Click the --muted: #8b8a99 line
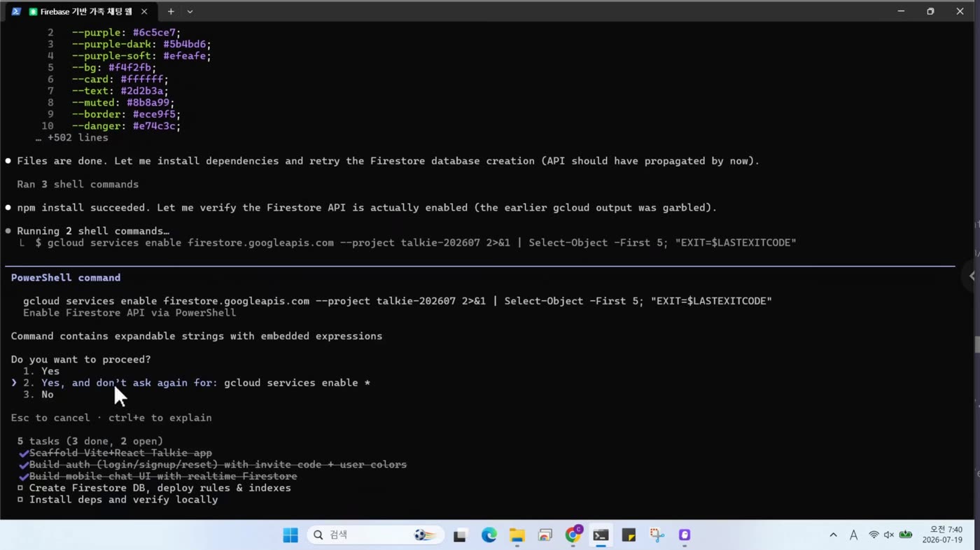 coord(123,103)
